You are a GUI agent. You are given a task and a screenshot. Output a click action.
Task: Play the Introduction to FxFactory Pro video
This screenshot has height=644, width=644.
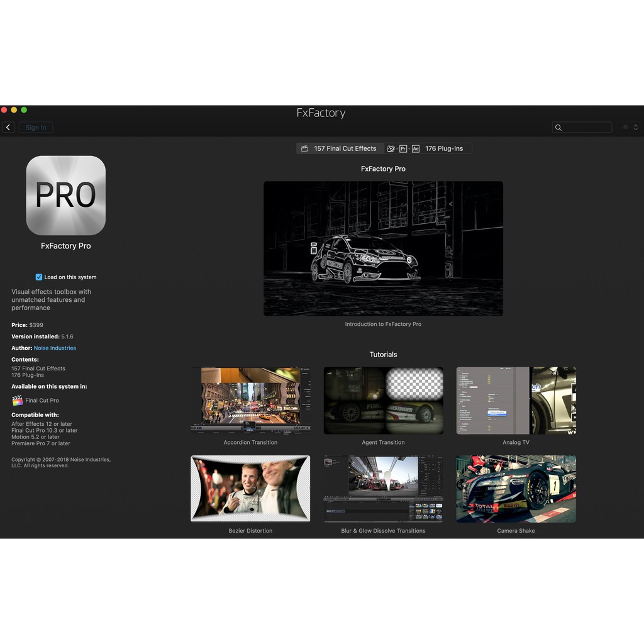pos(383,248)
